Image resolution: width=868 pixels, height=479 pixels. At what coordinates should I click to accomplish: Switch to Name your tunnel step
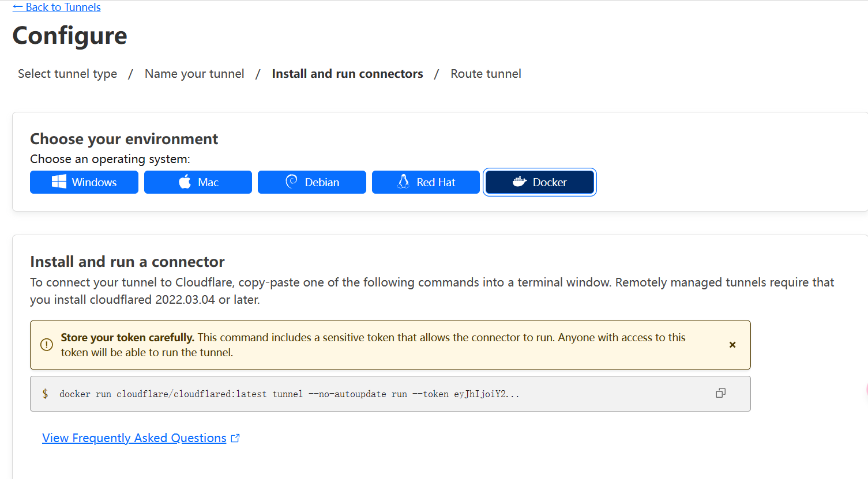pyautogui.click(x=194, y=74)
